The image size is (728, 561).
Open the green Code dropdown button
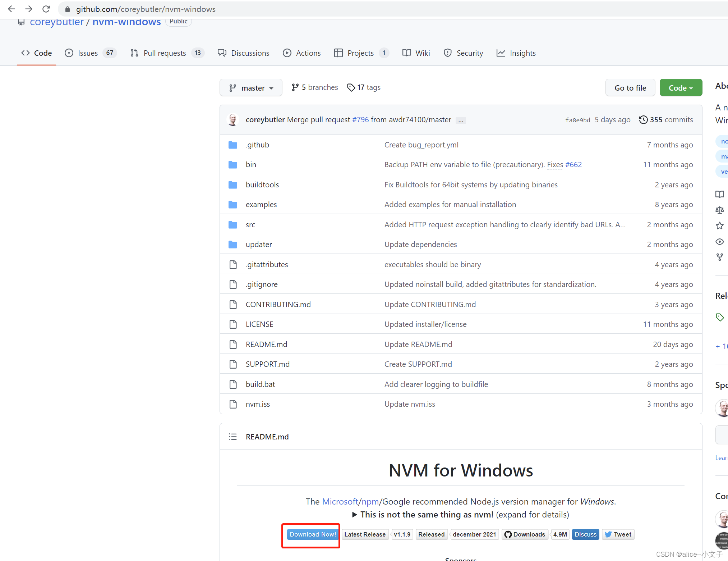click(681, 88)
